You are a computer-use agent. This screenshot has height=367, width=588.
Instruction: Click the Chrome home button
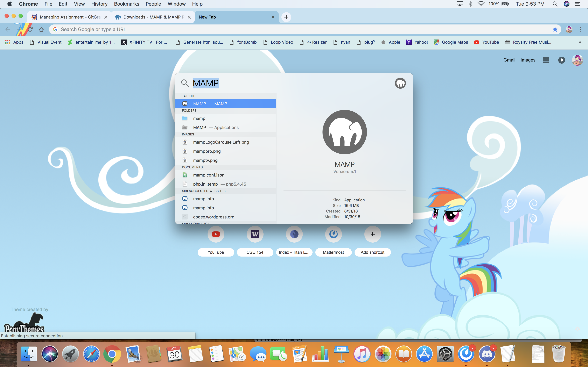coord(41,29)
